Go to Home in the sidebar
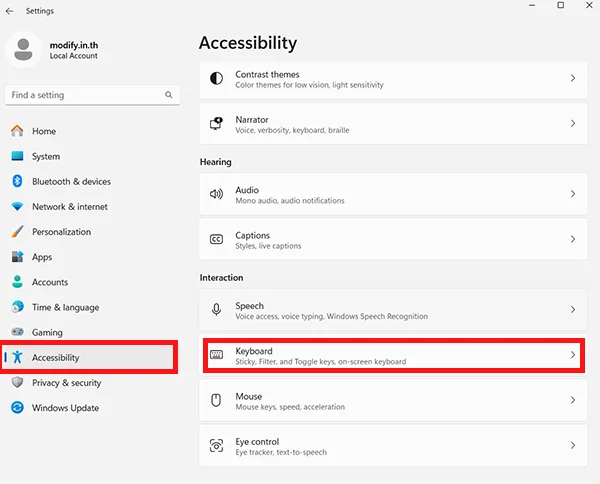This screenshot has height=484, width=600. tap(44, 131)
